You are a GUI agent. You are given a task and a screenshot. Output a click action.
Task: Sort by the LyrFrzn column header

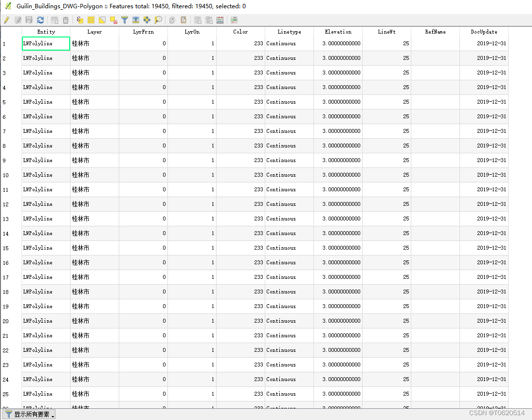click(143, 32)
